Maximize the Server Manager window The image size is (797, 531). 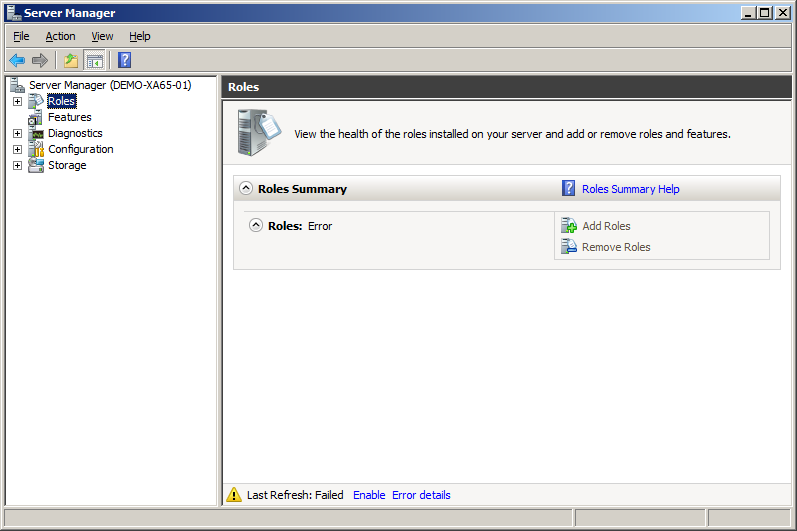pos(764,13)
